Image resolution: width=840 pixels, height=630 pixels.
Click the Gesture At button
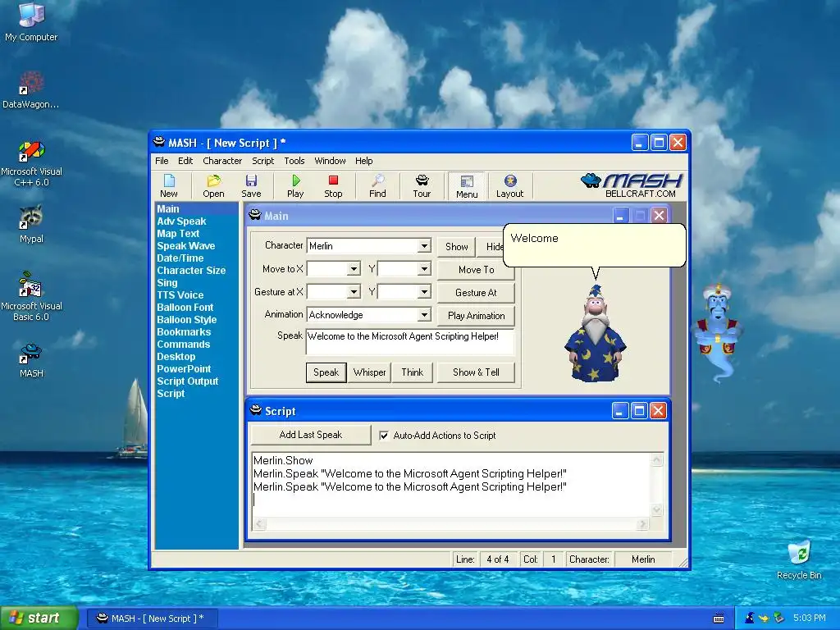click(476, 293)
